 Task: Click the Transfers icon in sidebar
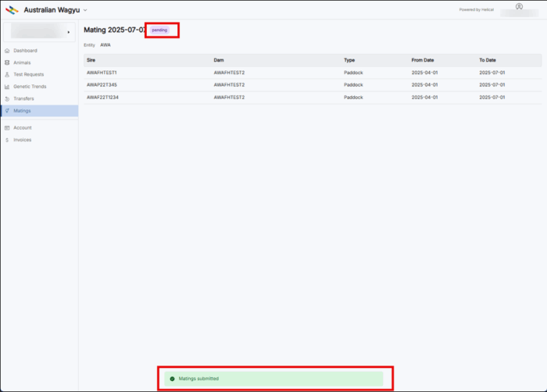(x=7, y=99)
